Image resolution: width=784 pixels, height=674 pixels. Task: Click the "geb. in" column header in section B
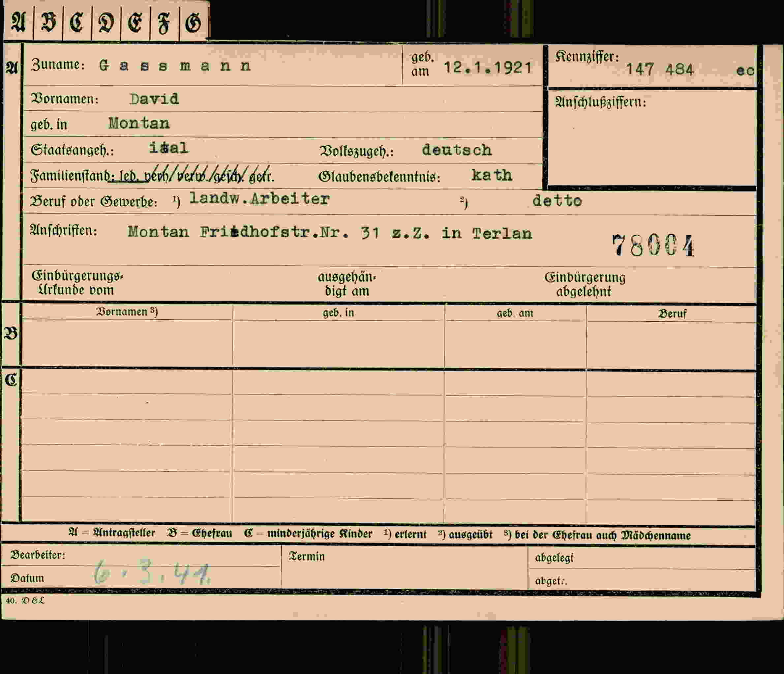point(338,313)
